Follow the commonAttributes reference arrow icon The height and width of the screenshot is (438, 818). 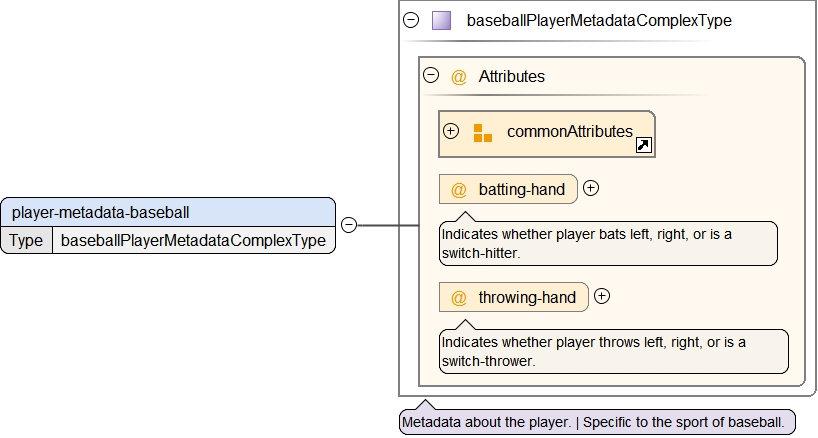pos(644,146)
